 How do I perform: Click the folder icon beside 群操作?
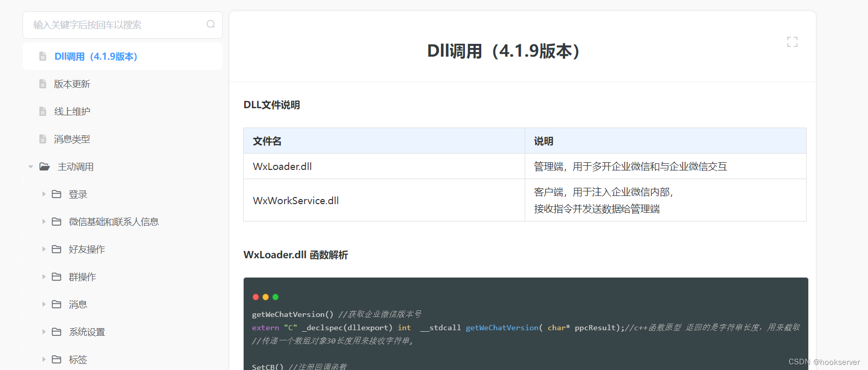57,277
